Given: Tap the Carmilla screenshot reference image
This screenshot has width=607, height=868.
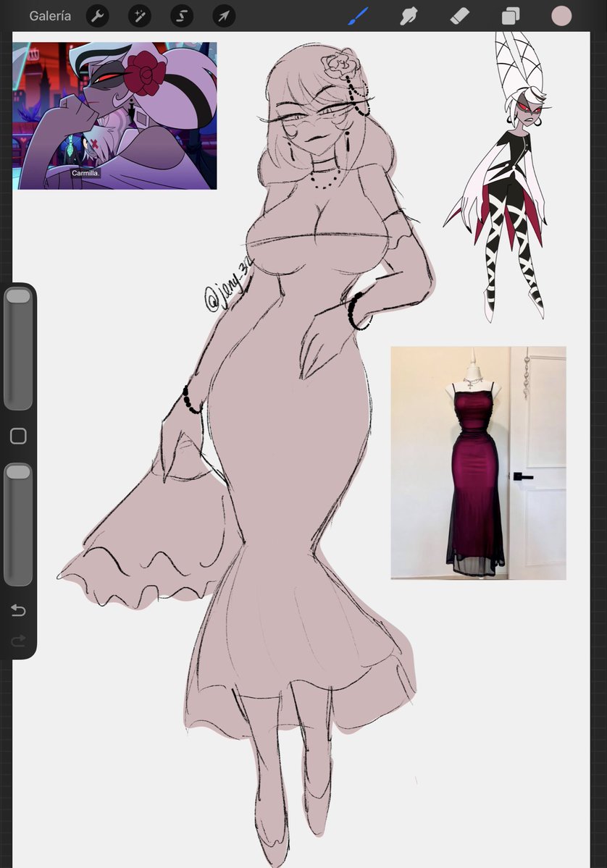Looking at the screenshot, I should [x=114, y=116].
